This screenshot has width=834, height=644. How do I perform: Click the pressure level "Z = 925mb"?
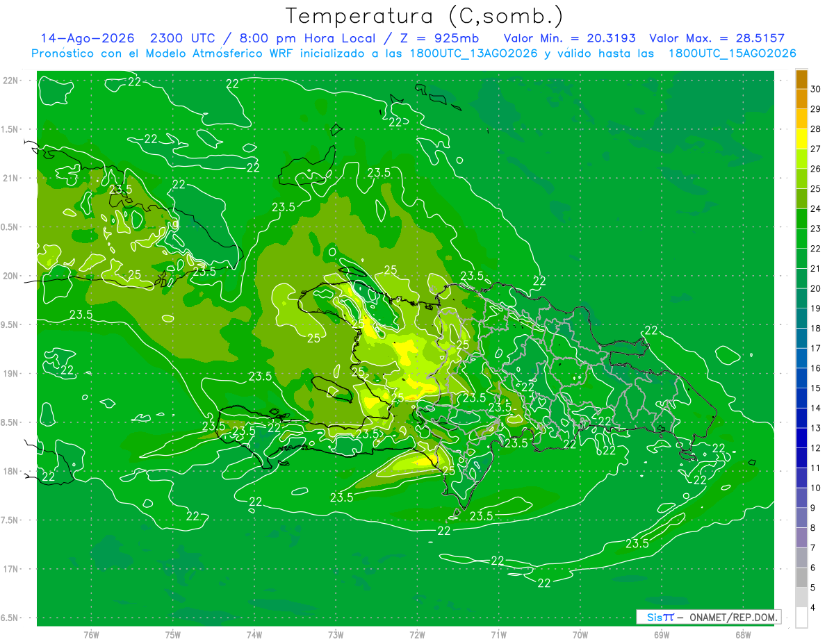tap(439, 38)
